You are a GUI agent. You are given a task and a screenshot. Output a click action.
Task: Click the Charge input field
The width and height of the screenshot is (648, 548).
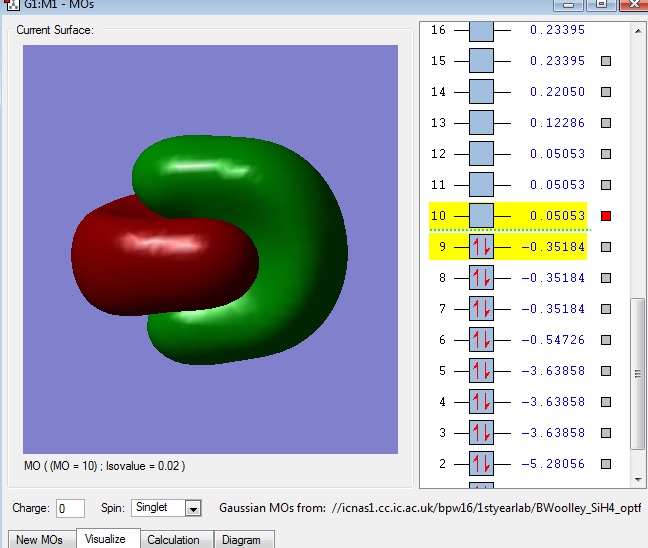(70, 508)
